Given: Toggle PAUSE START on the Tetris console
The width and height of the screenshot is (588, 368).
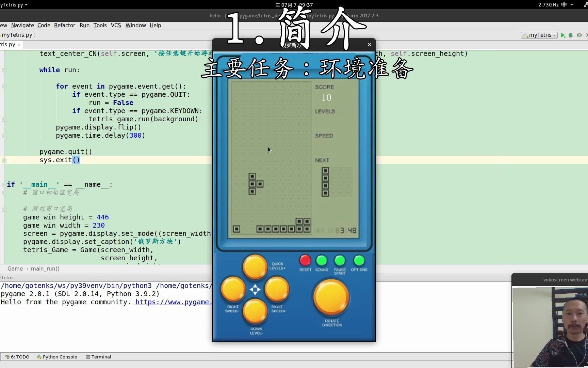Looking at the screenshot, I should point(340,261).
